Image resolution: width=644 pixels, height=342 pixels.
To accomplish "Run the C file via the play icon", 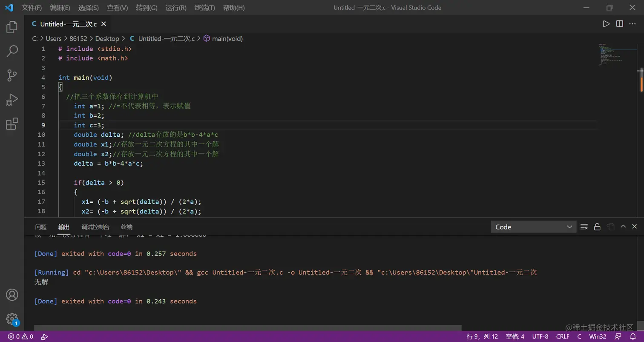I will [x=606, y=24].
